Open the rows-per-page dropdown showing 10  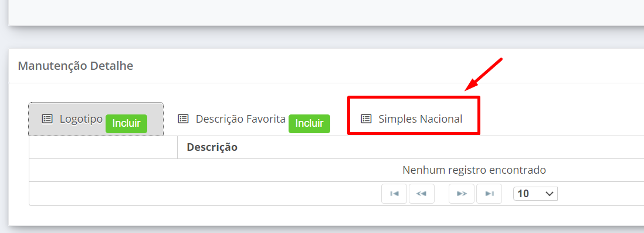point(535,194)
